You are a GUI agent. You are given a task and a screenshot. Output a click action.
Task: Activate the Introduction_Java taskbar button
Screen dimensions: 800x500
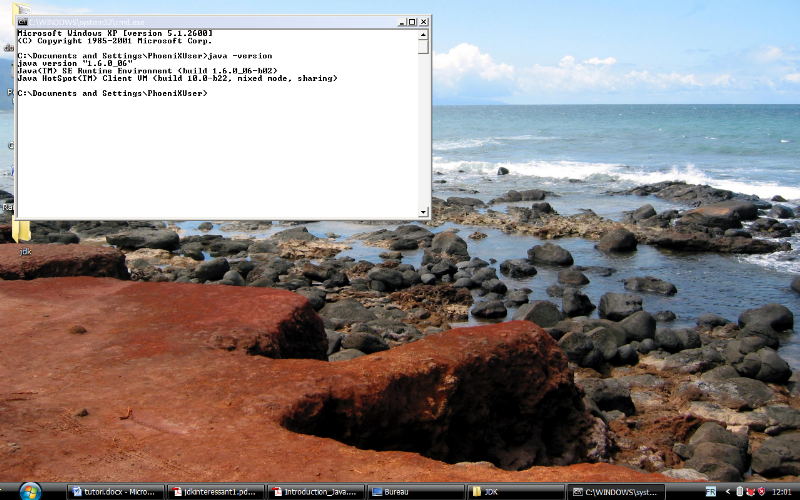(x=316, y=492)
